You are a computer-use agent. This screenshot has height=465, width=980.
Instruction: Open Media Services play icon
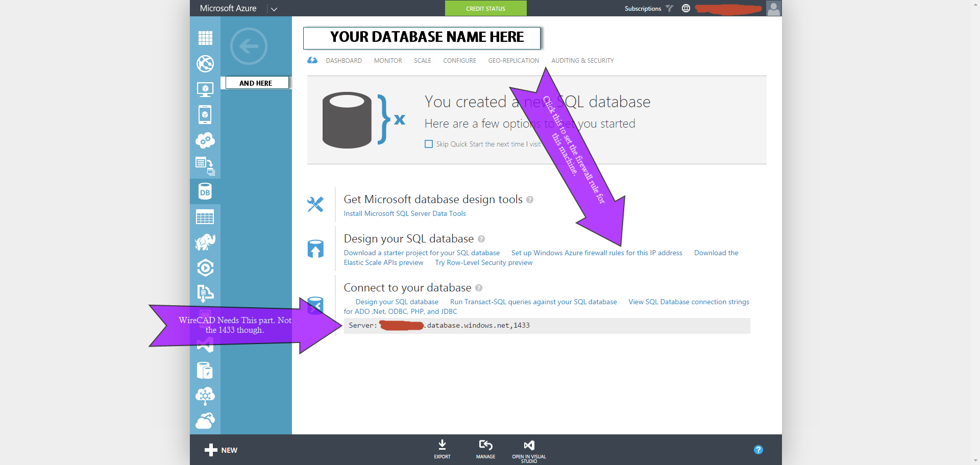[205, 267]
